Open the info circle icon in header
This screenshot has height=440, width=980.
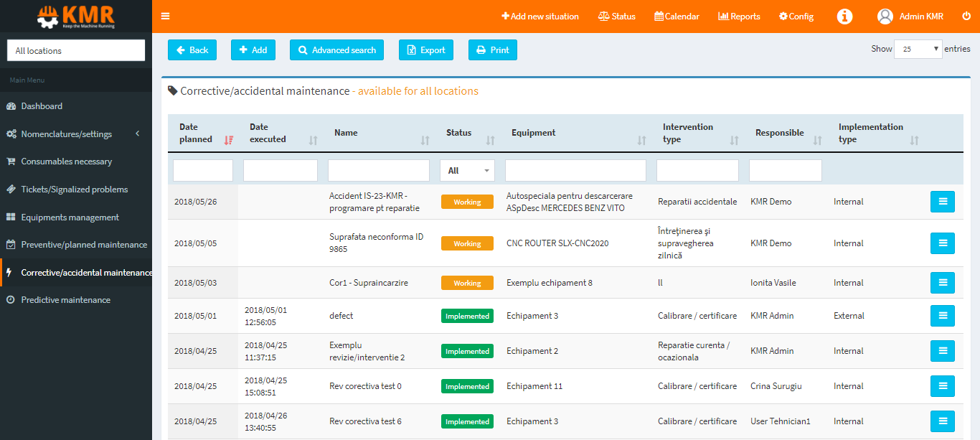tap(845, 16)
